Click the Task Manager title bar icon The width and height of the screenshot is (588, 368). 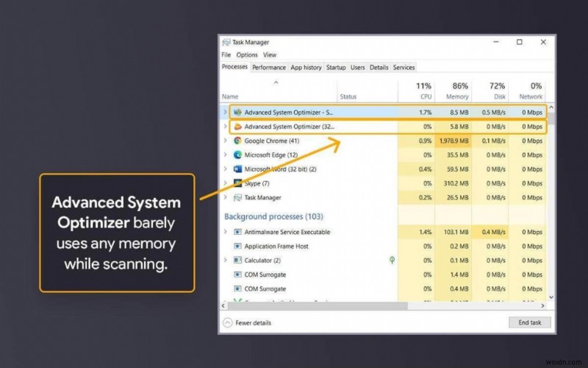pyautogui.click(x=226, y=42)
